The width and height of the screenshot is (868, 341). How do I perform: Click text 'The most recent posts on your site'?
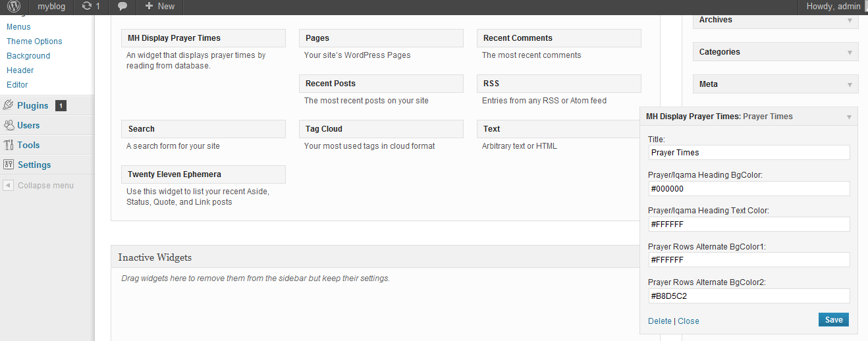366,101
